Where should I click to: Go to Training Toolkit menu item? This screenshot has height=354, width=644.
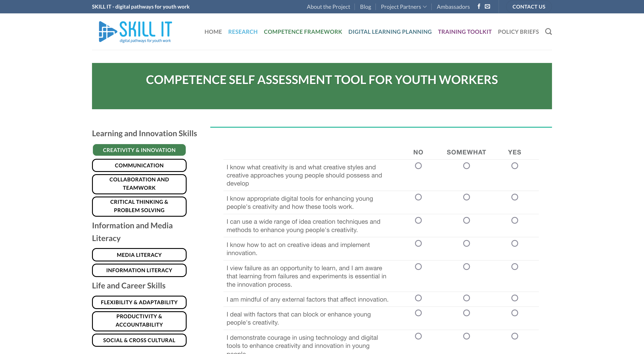[465, 32]
